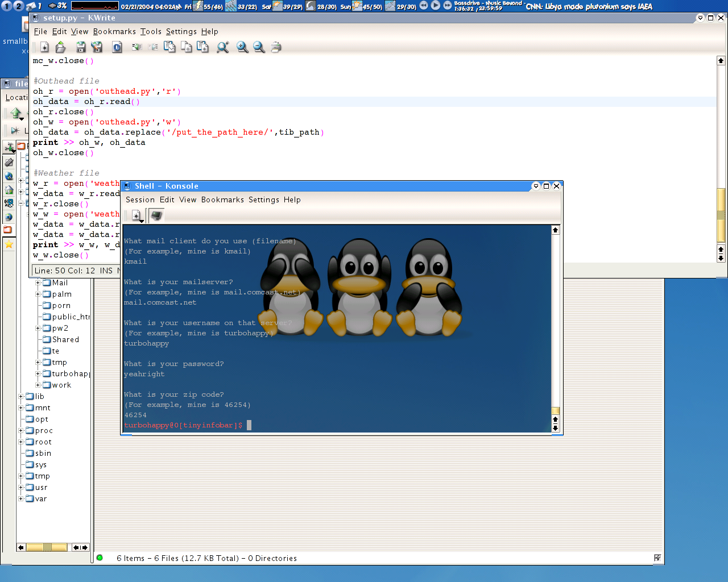Click media player next track button
Screen dimensions: 728x582
tap(448, 6)
